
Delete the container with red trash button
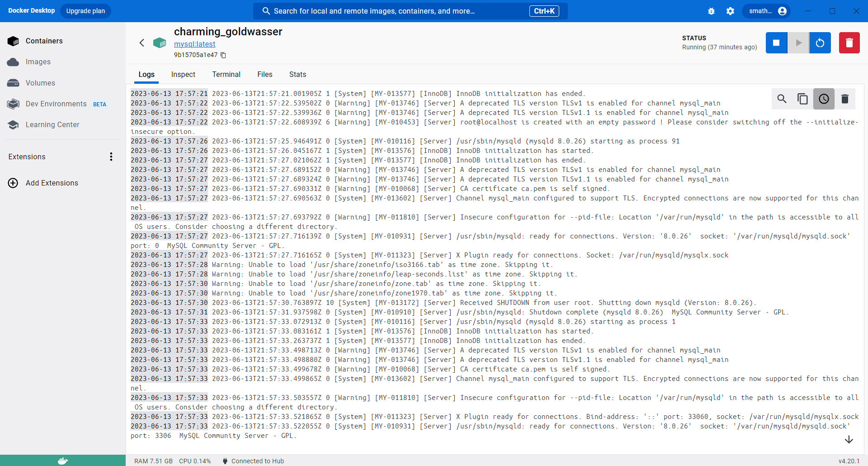point(849,43)
